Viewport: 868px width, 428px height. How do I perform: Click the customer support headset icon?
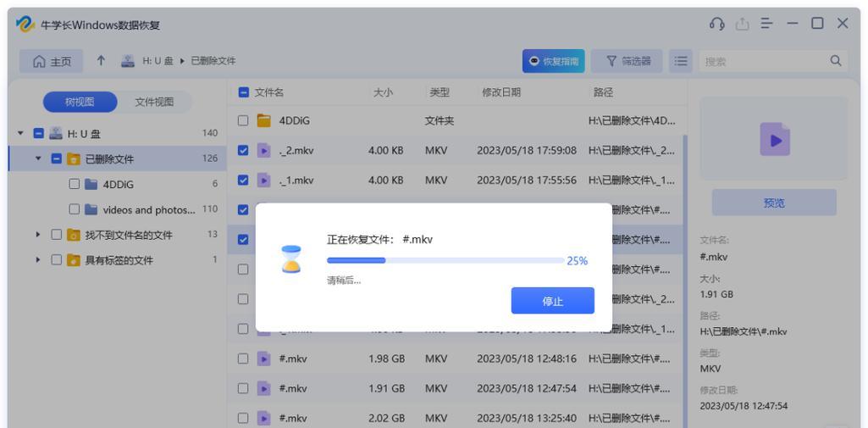pos(717,24)
